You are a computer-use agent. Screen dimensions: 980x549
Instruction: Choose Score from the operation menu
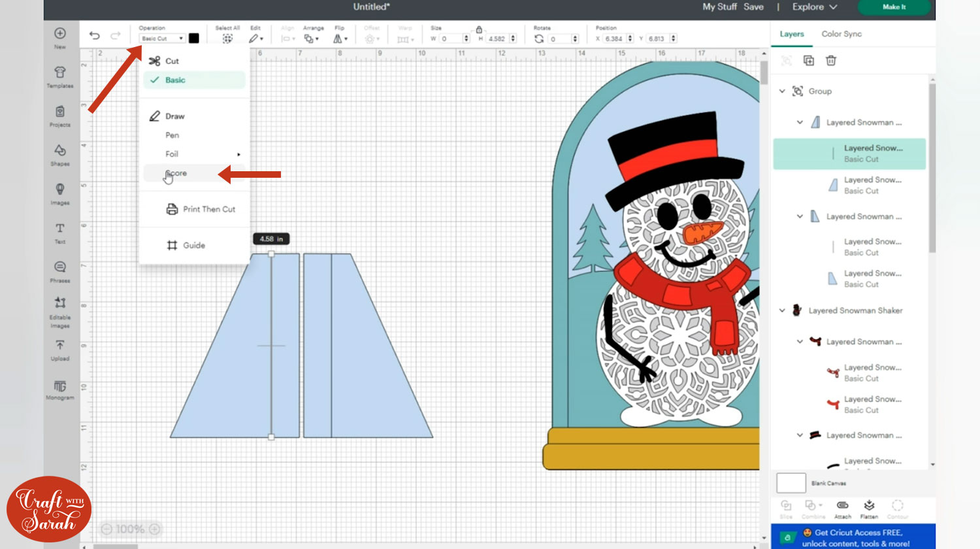pos(176,173)
